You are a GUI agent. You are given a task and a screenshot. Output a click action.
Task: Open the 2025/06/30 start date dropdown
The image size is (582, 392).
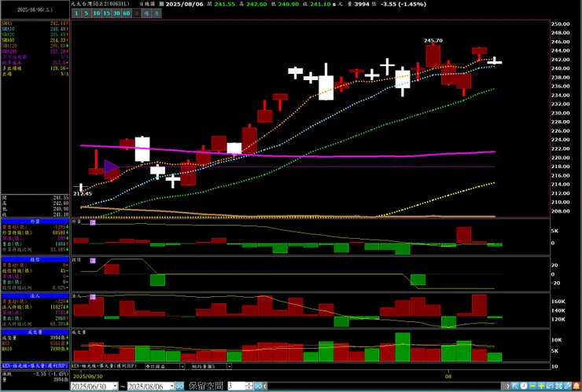(x=115, y=387)
